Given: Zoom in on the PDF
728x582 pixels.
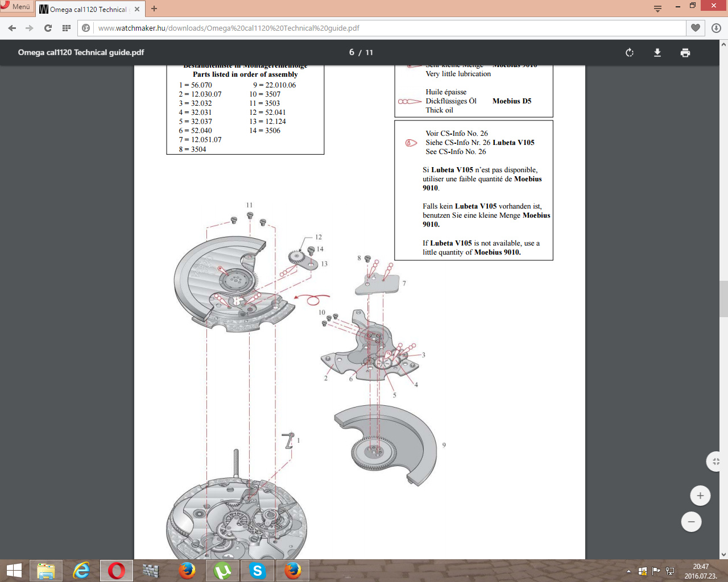Looking at the screenshot, I should point(700,496).
